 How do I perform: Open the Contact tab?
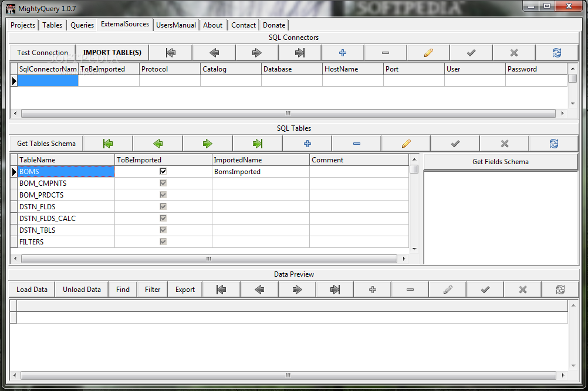coord(244,25)
